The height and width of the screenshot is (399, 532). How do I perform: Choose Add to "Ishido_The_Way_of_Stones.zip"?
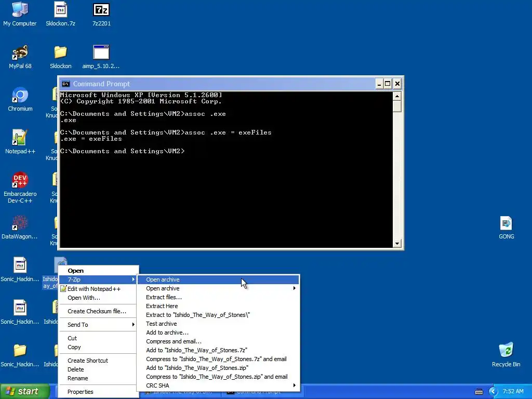[x=218, y=368]
